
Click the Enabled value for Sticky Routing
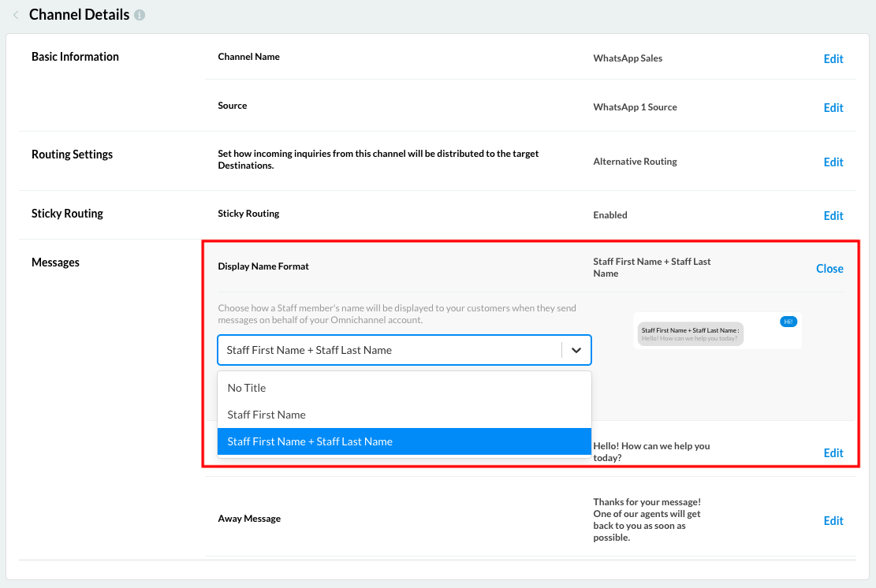[610, 215]
